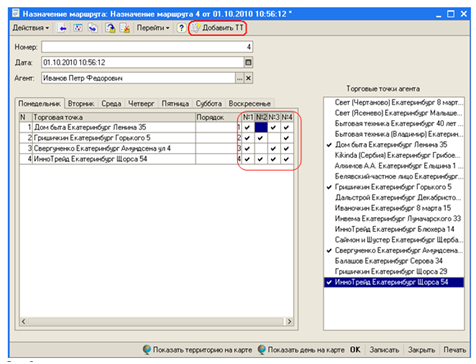Toggle №2 cell for Дом быта row

point(261,127)
